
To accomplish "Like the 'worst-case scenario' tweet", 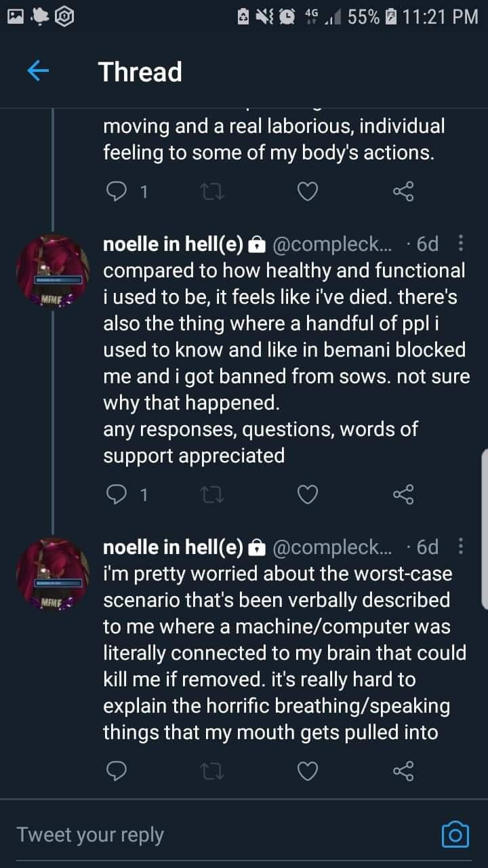I will click(308, 770).
